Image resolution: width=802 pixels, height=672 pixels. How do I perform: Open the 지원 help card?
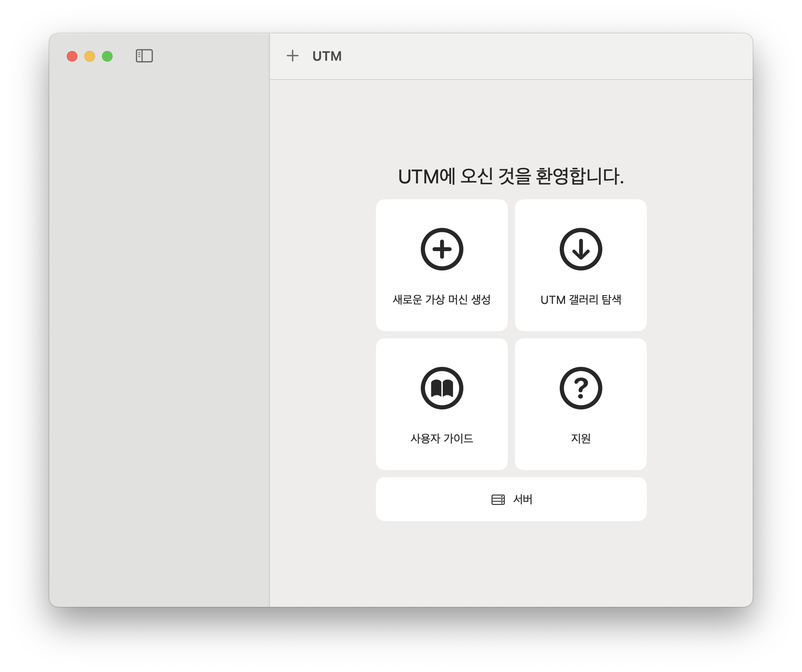(580, 404)
